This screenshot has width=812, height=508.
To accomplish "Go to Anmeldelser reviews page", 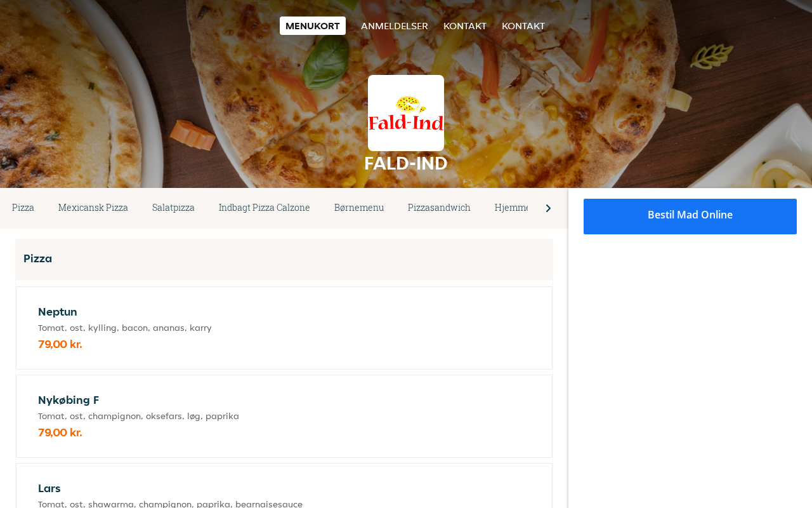I will (x=395, y=26).
